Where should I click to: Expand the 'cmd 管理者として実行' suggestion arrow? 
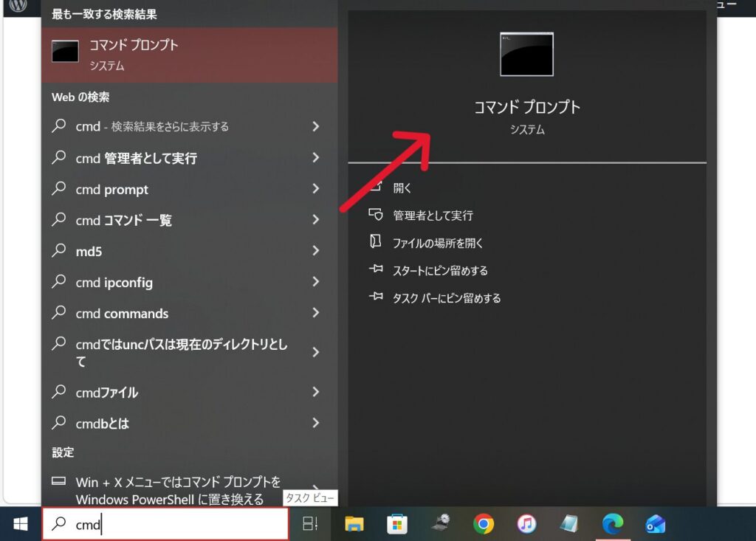pyautogui.click(x=315, y=158)
